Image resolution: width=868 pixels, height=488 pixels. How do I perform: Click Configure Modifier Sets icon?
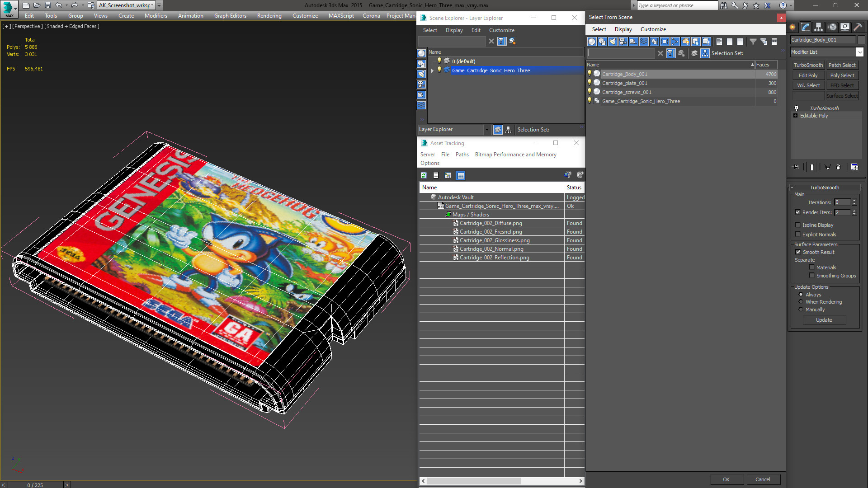854,167
